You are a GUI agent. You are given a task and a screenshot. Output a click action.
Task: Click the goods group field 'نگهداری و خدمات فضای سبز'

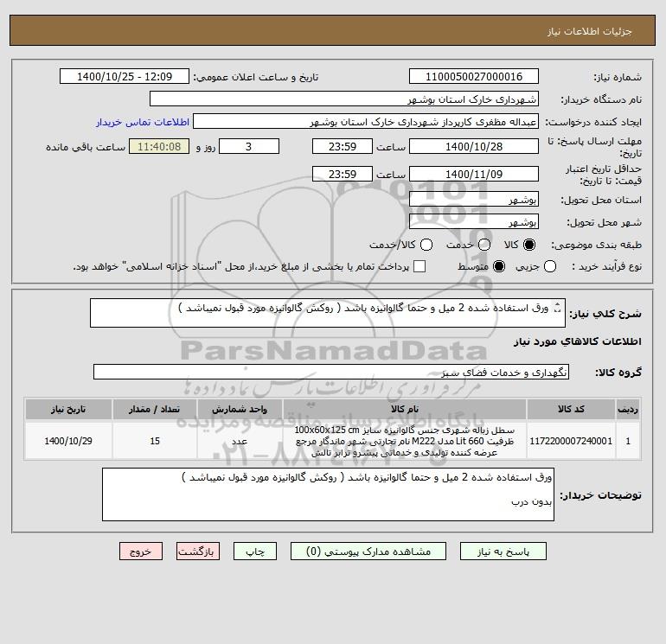(331, 372)
